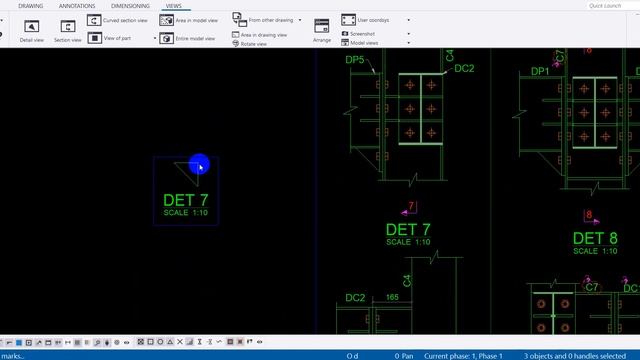The image size is (640, 360).
Task: Open the Screenshot dropdown arrow
Action: (409, 34)
